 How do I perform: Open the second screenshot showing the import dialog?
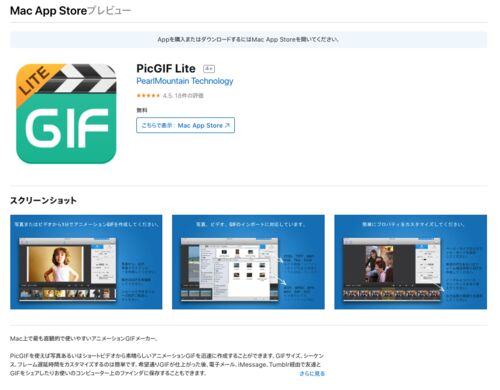(248, 262)
